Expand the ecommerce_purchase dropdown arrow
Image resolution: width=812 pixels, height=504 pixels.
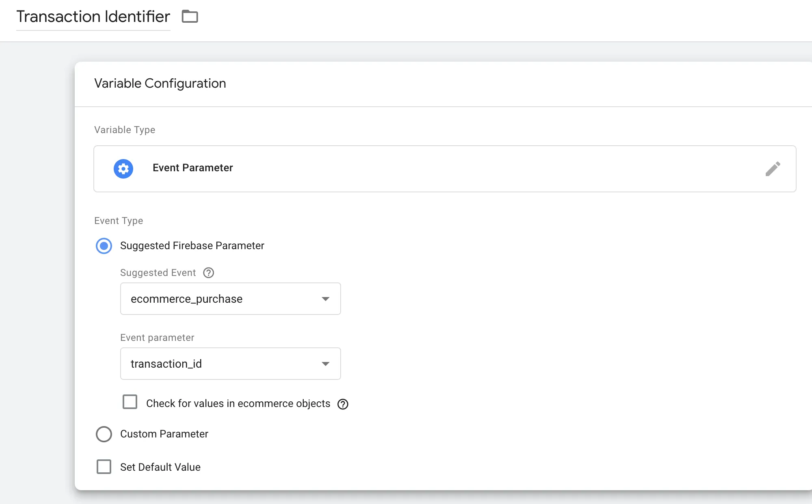coord(325,299)
